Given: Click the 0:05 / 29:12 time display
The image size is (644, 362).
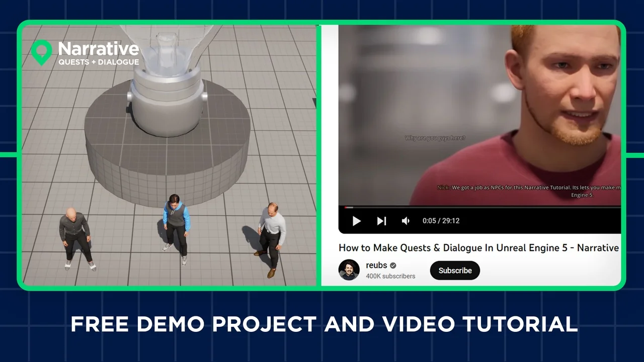Looking at the screenshot, I should tap(441, 221).
